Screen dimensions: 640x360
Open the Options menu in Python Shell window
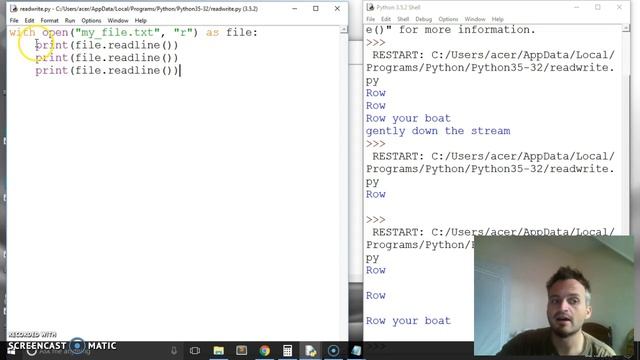click(x=448, y=19)
